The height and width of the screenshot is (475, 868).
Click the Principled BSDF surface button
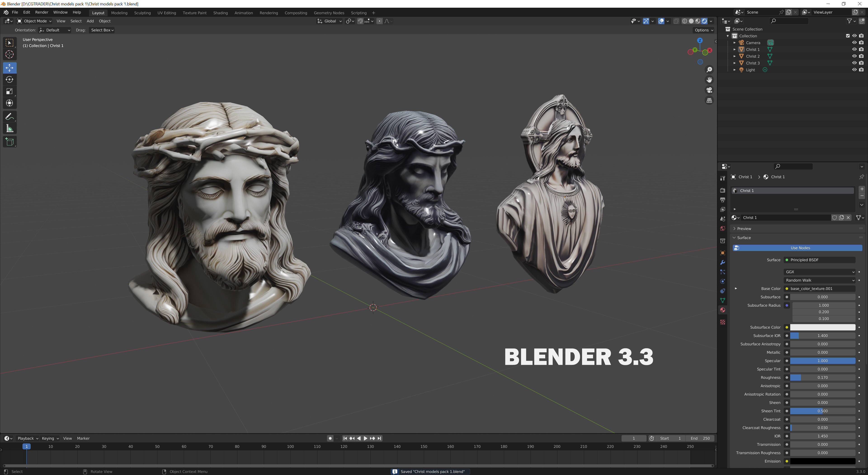[x=819, y=260]
